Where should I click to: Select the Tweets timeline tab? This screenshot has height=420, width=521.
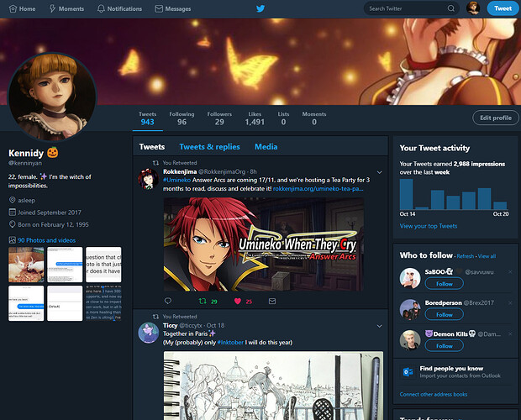click(x=152, y=147)
